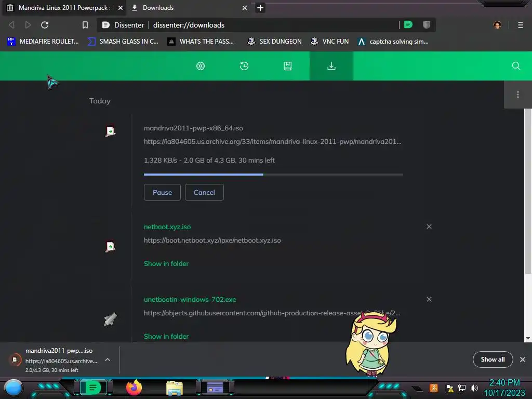532x399 pixels.
Task: Click the search magnifier icon
Action: click(x=516, y=66)
